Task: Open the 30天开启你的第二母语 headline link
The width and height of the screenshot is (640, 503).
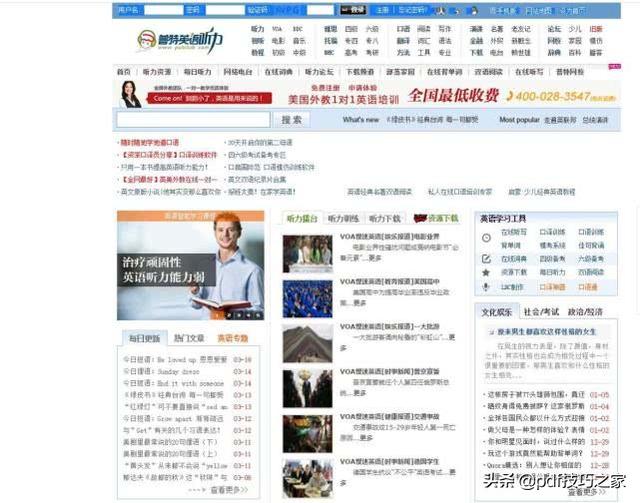Action: click(x=260, y=142)
